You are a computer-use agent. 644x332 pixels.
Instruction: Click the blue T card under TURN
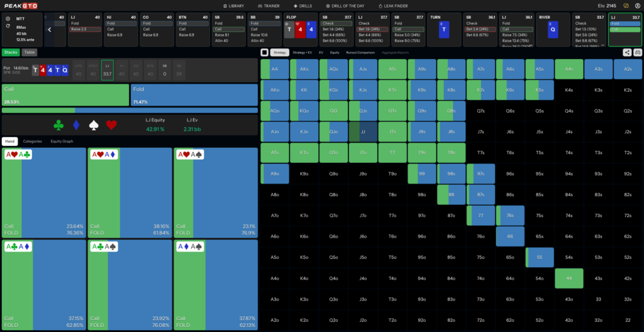tap(443, 30)
